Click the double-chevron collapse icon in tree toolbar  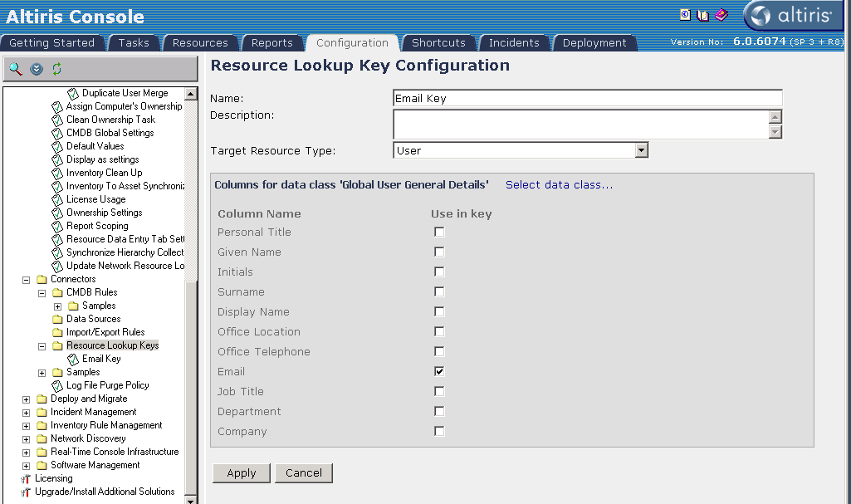(37, 69)
